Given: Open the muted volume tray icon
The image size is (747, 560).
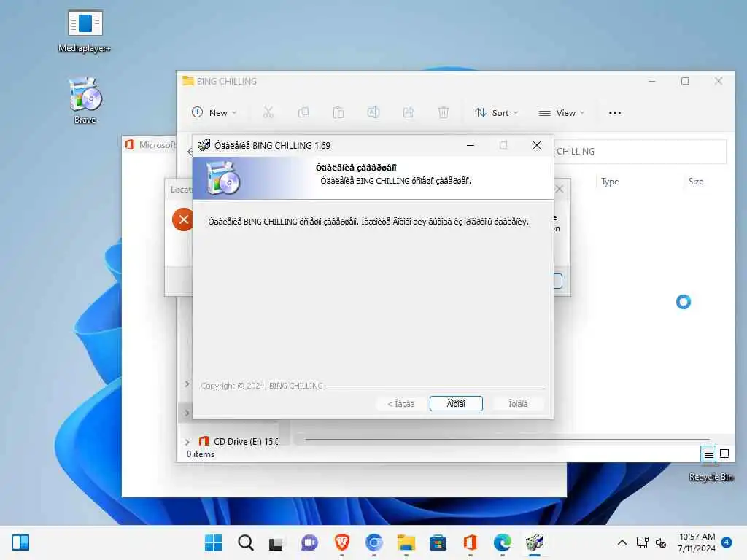Looking at the screenshot, I should 661,542.
